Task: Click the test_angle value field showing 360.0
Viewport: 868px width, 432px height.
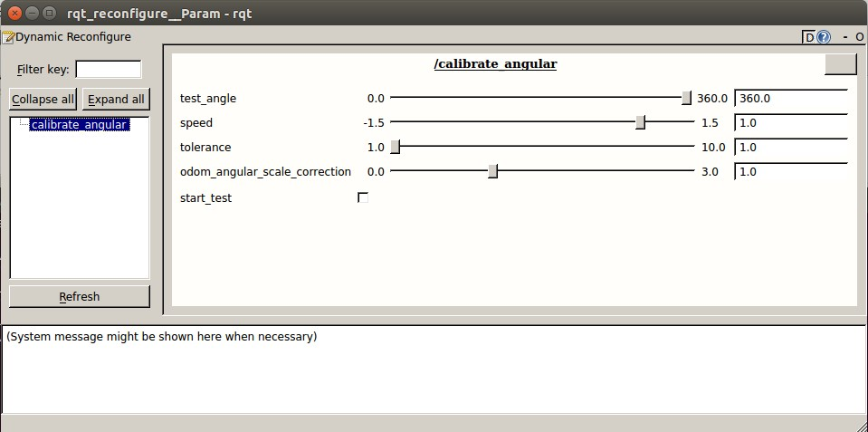Action: 791,98
